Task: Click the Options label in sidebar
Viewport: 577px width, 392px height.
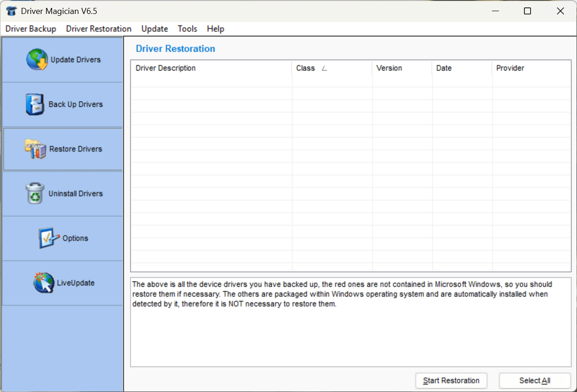Action: click(75, 238)
